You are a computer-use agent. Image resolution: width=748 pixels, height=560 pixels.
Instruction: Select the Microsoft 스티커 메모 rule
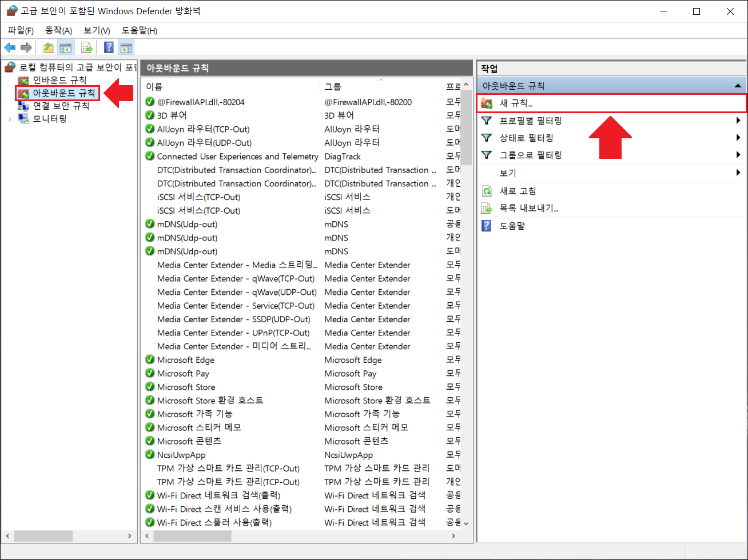[200, 428]
